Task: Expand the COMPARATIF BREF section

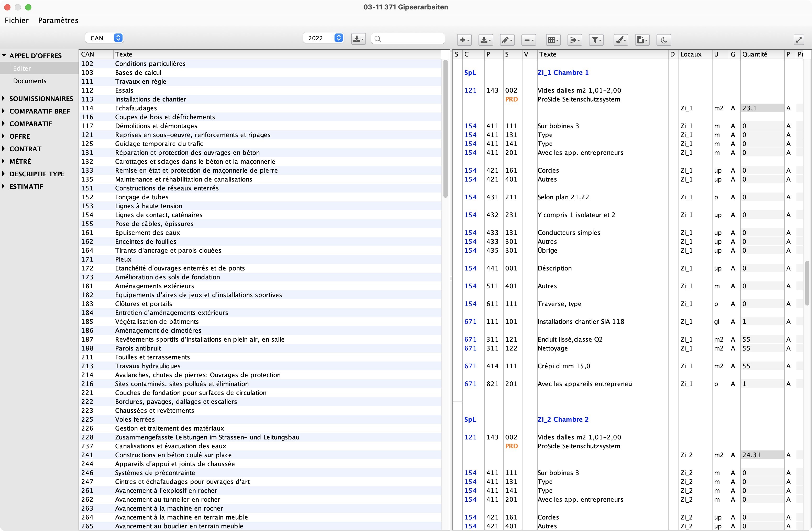Action: click(3, 111)
